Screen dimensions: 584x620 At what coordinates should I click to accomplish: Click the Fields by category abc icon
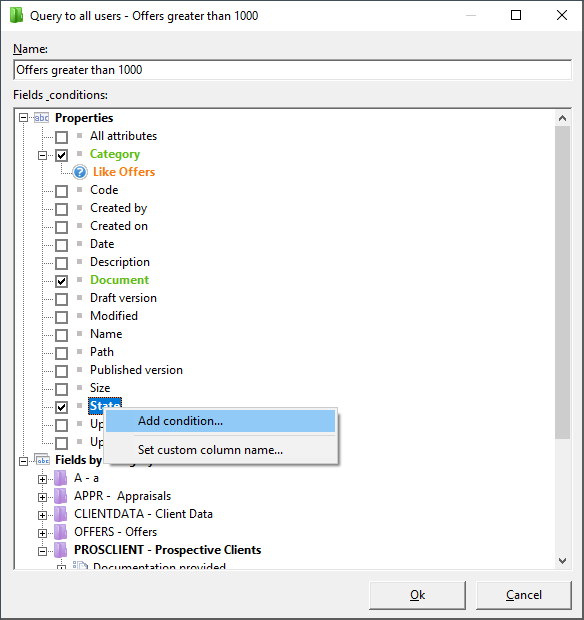coord(42,460)
